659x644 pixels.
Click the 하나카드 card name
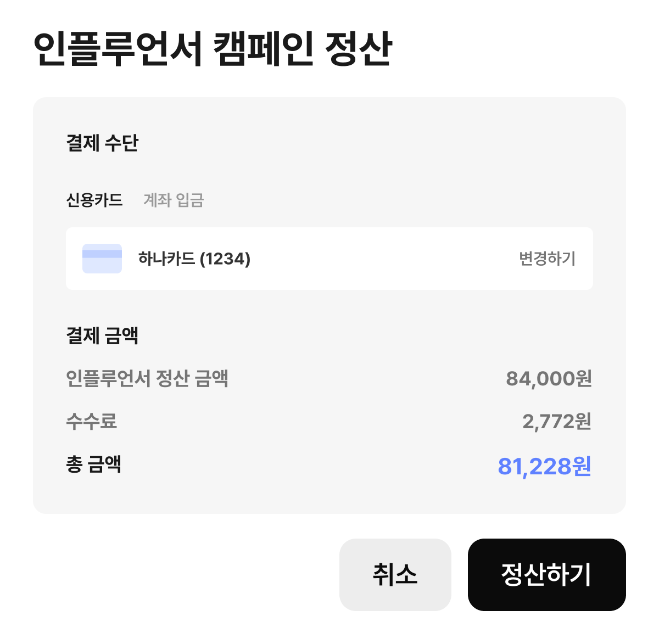tap(167, 259)
